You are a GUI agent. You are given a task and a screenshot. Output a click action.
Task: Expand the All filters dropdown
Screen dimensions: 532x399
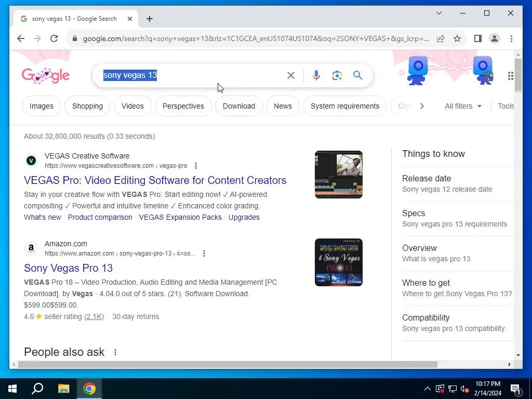tap(463, 106)
